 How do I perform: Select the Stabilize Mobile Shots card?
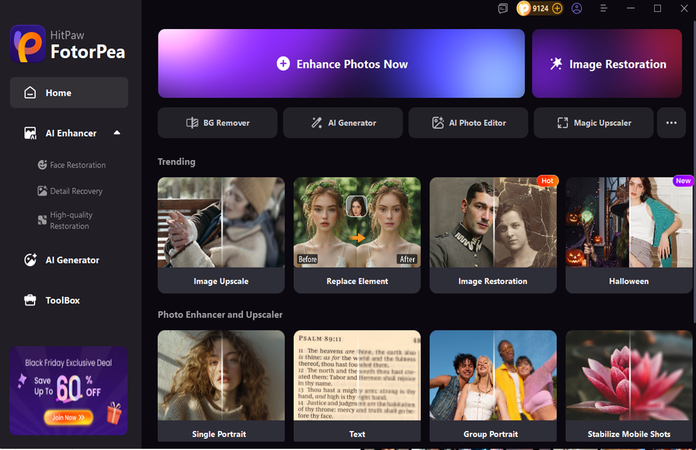(x=629, y=386)
